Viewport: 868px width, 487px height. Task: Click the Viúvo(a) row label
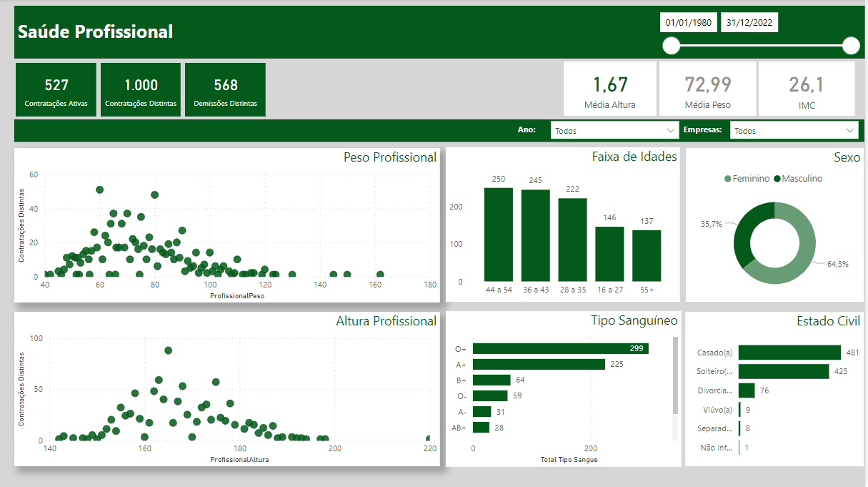click(x=717, y=410)
